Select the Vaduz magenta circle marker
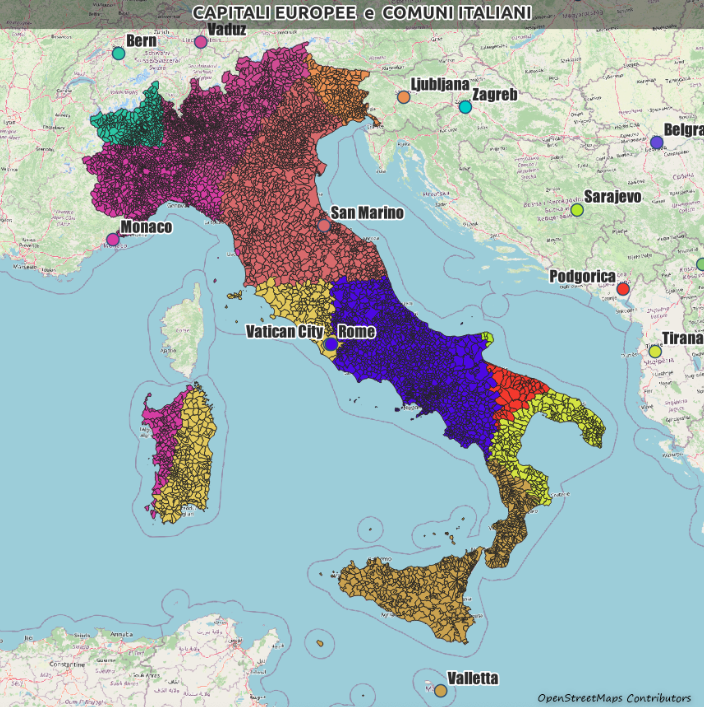The height and width of the screenshot is (707, 704). [201, 42]
